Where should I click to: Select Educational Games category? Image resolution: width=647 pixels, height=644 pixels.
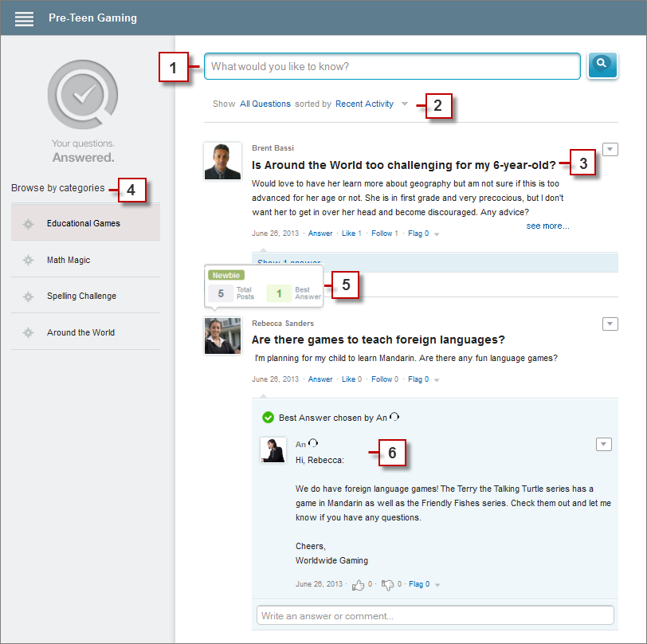(85, 223)
